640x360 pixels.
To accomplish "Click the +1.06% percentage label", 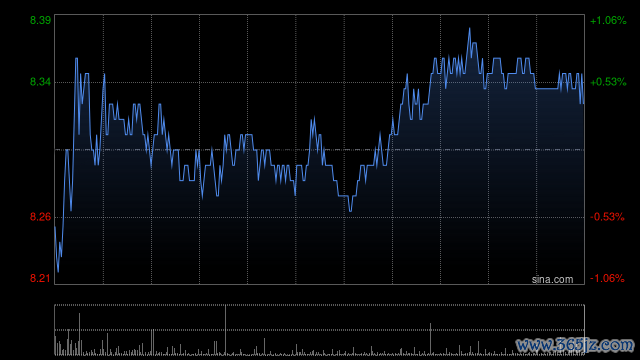I will pos(608,20).
